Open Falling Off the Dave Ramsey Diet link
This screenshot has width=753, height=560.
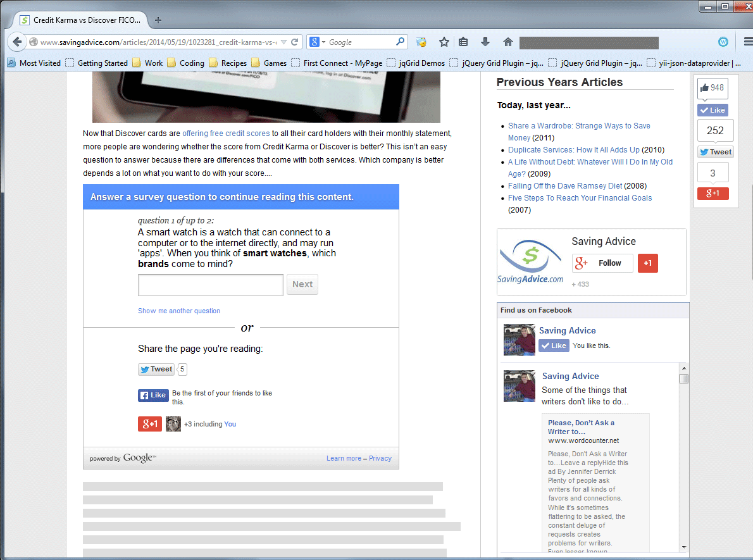tap(564, 186)
